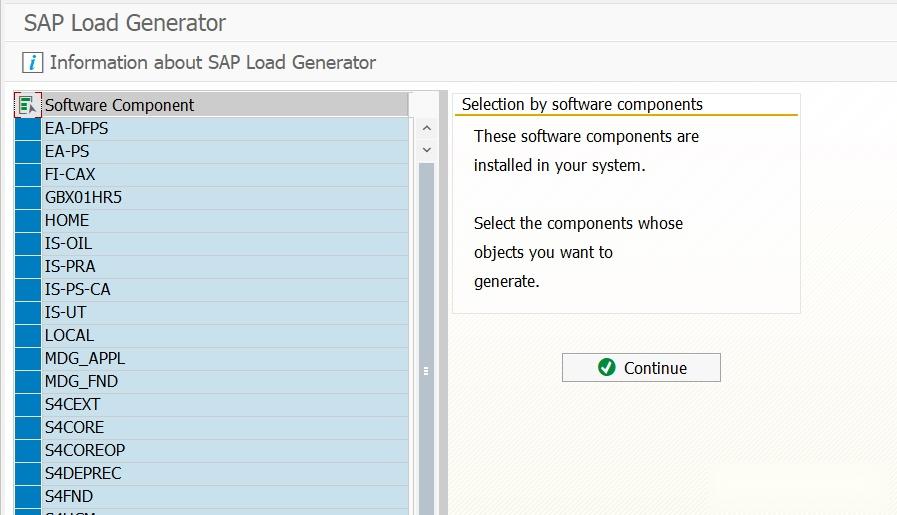
Task: Select the GBX01HR5 entry in list
Action: coord(83,197)
